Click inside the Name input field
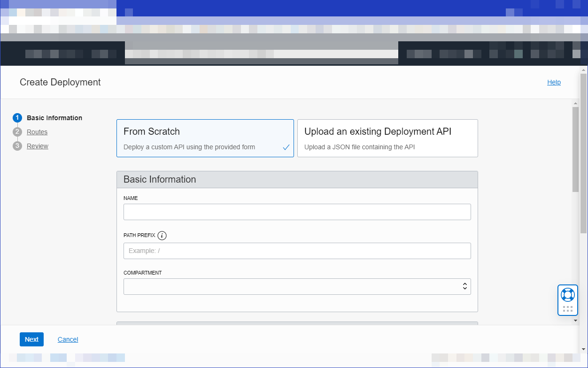588x368 pixels. coord(297,212)
